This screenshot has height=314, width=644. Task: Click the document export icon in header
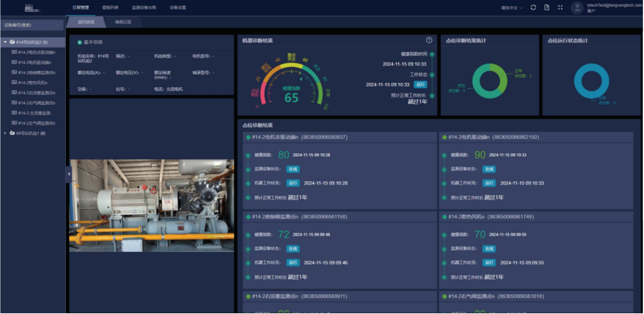[x=547, y=7]
